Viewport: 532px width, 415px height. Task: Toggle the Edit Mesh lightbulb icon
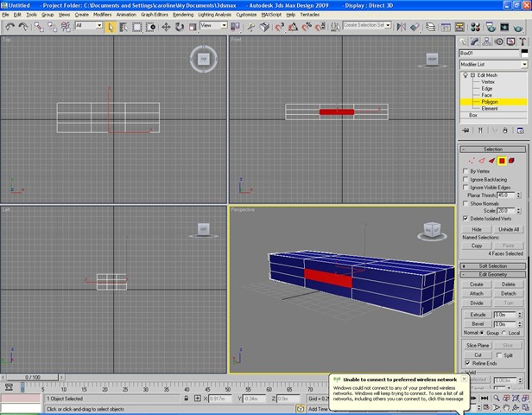465,75
